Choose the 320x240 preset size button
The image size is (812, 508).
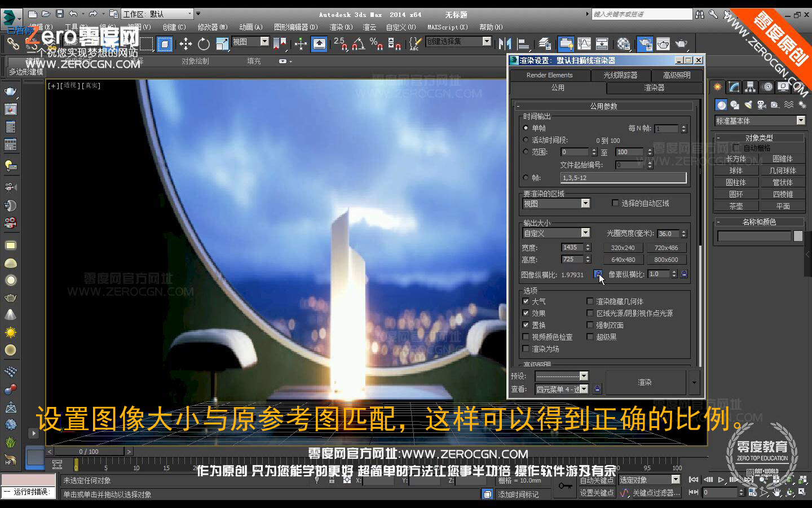tap(623, 248)
